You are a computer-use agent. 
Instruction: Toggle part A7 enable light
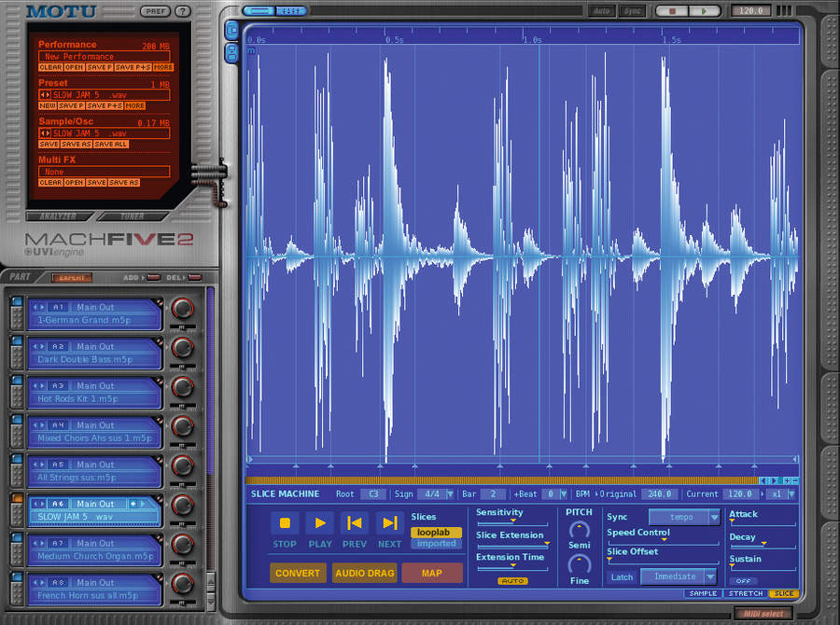[x=17, y=537]
